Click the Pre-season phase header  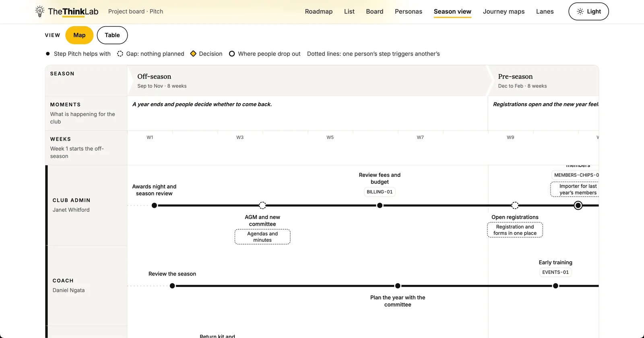[543, 81]
